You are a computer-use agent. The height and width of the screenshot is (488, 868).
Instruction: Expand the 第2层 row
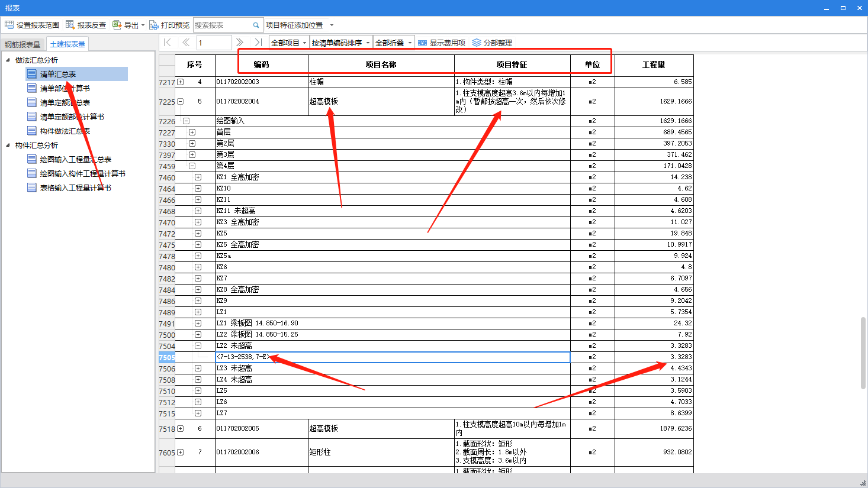192,143
